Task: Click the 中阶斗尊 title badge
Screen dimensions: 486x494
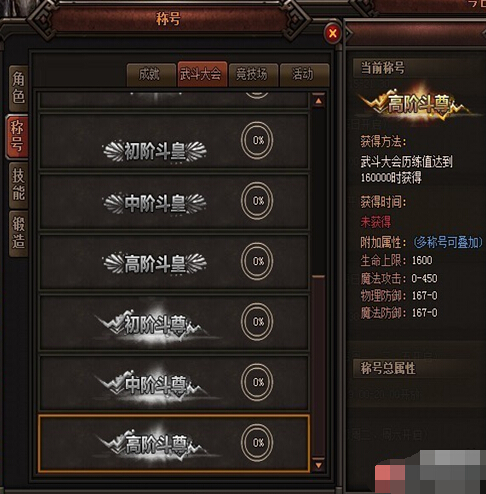Action: [x=155, y=385]
